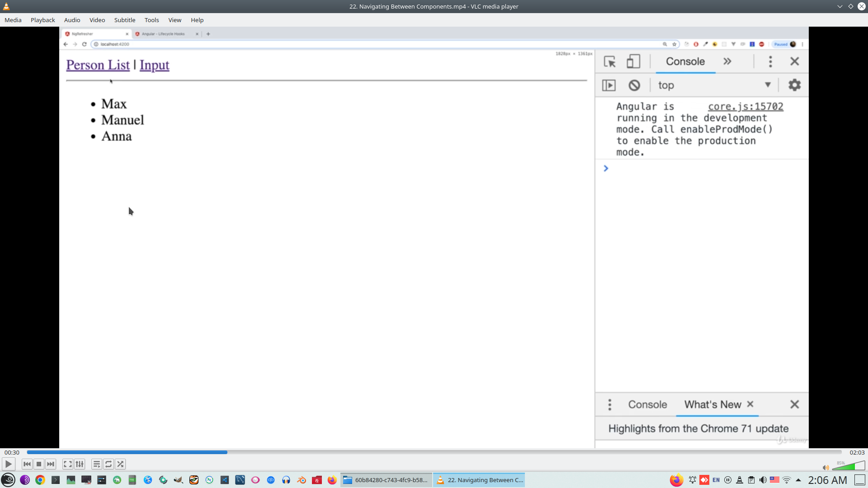Open the Tools menu
The height and width of the screenshot is (488, 868).
[151, 20]
